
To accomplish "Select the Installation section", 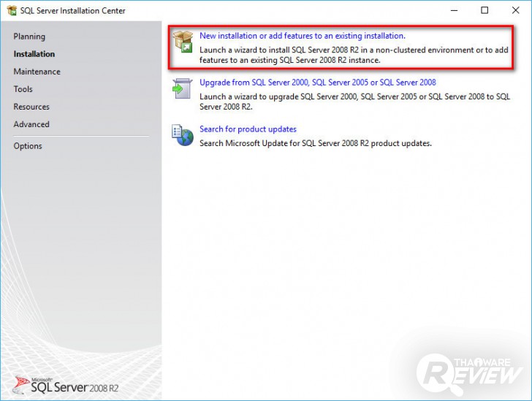I will click(x=34, y=54).
